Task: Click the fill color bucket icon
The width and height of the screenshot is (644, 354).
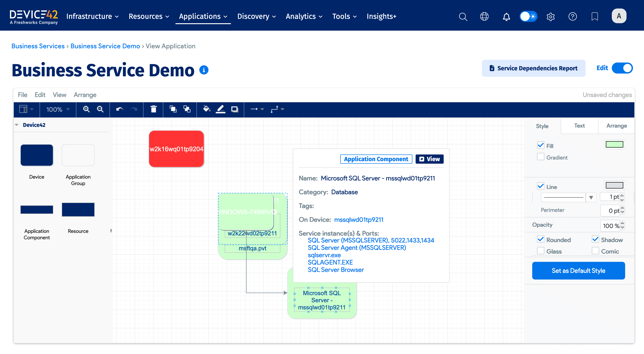Action: click(207, 109)
